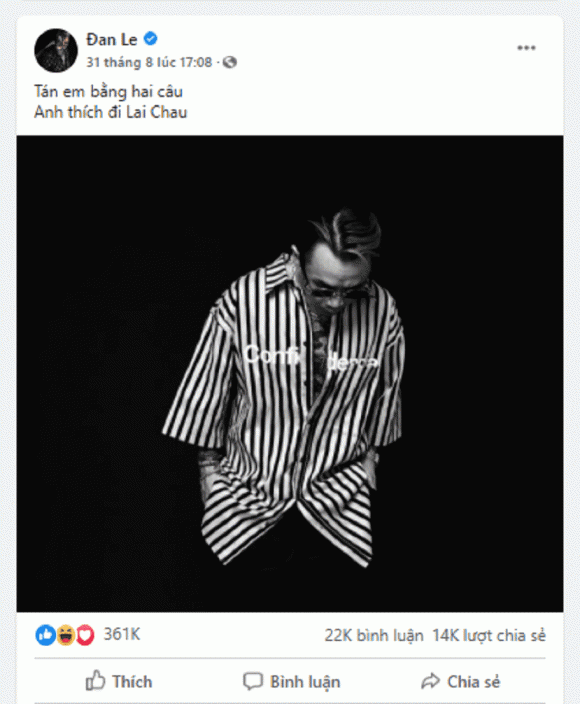Open the 14K lượt chia sẻ shares list

click(x=489, y=635)
